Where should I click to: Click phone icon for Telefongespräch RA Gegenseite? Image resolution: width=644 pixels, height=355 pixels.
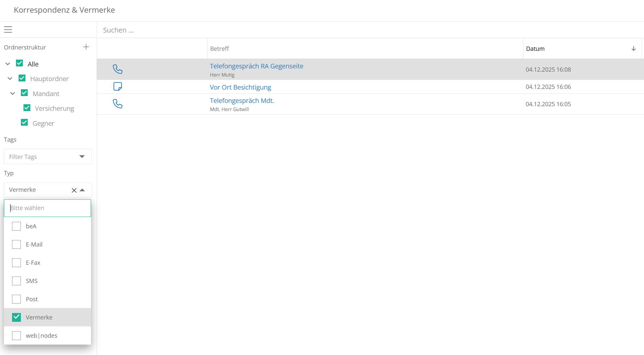tap(117, 69)
